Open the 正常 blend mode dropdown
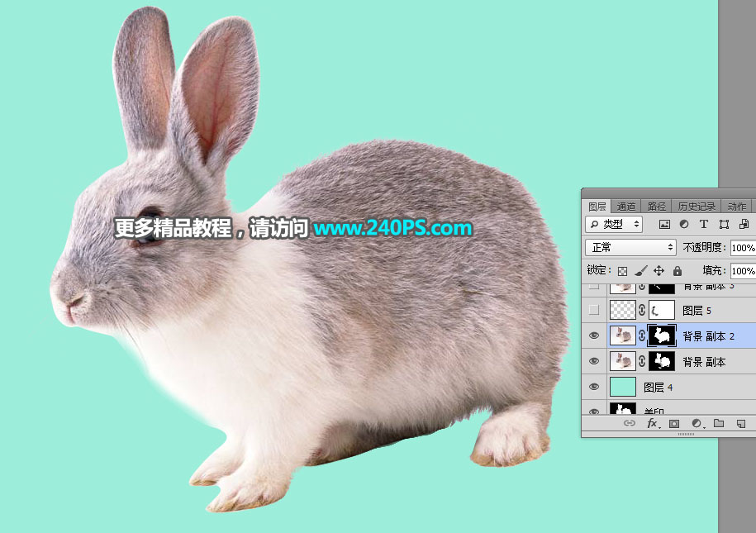The image size is (756, 533). 630,247
